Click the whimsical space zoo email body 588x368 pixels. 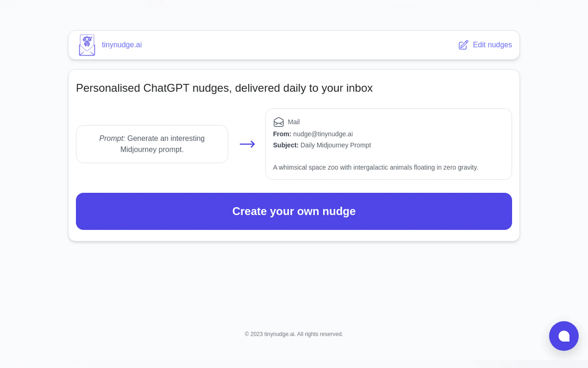tap(375, 168)
